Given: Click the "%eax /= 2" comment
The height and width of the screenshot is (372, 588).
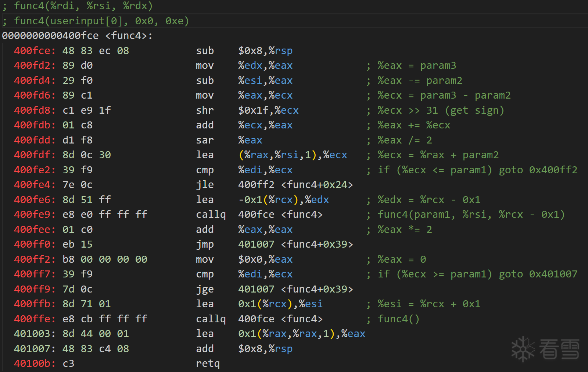Looking at the screenshot, I should (x=405, y=140).
